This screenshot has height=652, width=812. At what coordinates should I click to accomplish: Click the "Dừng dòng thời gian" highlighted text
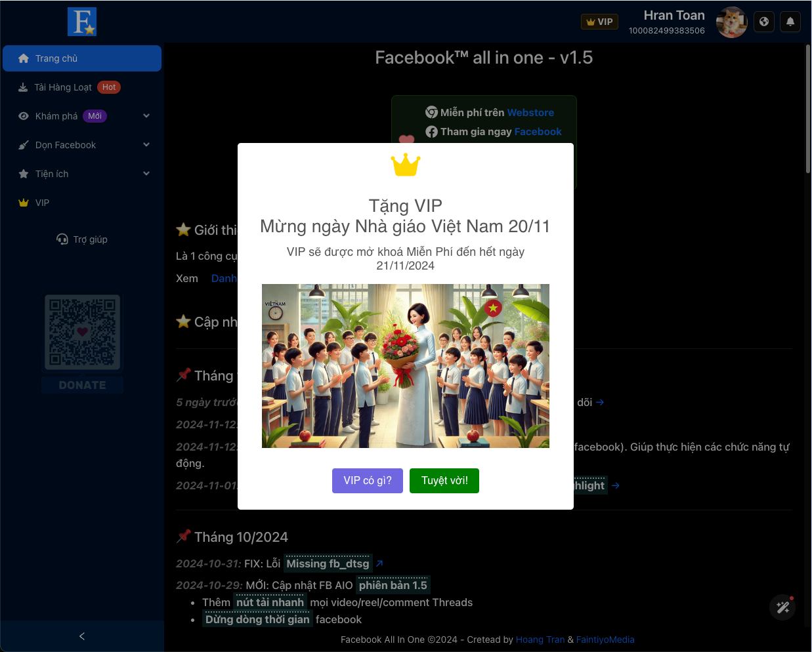tap(257, 619)
